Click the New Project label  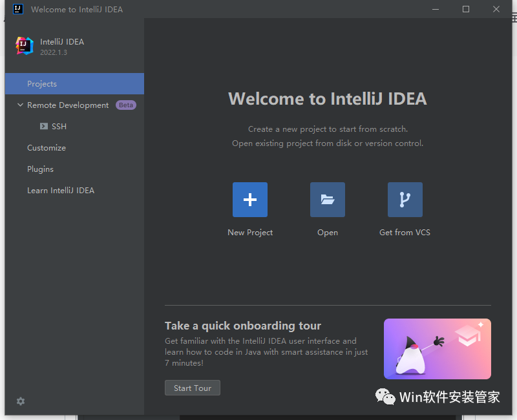[x=250, y=233]
